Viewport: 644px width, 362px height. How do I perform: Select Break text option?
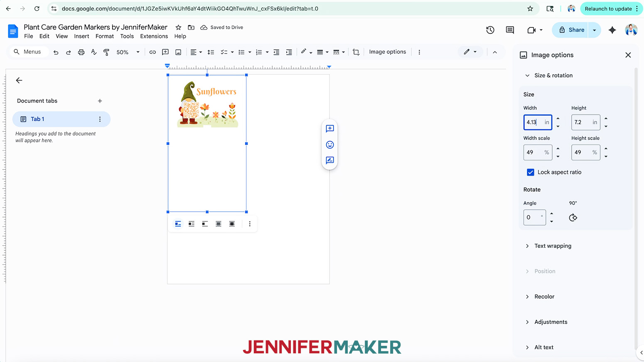pyautogui.click(x=205, y=224)
